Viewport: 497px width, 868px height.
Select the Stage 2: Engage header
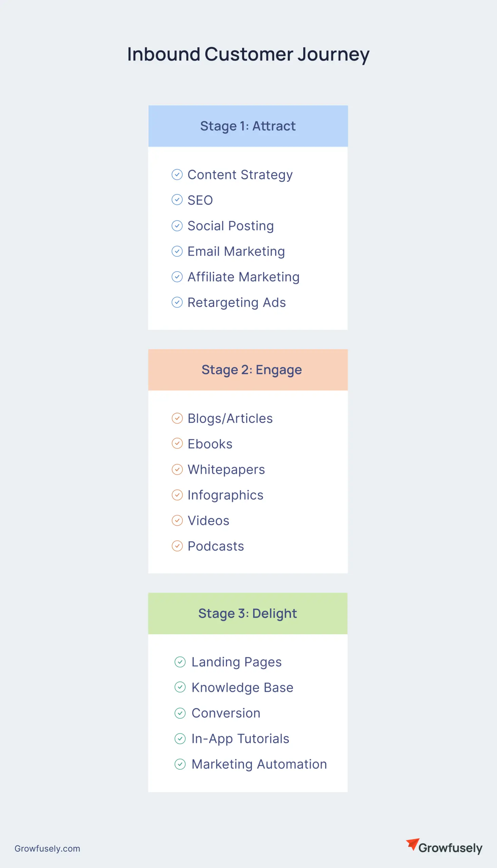(248, 370)
